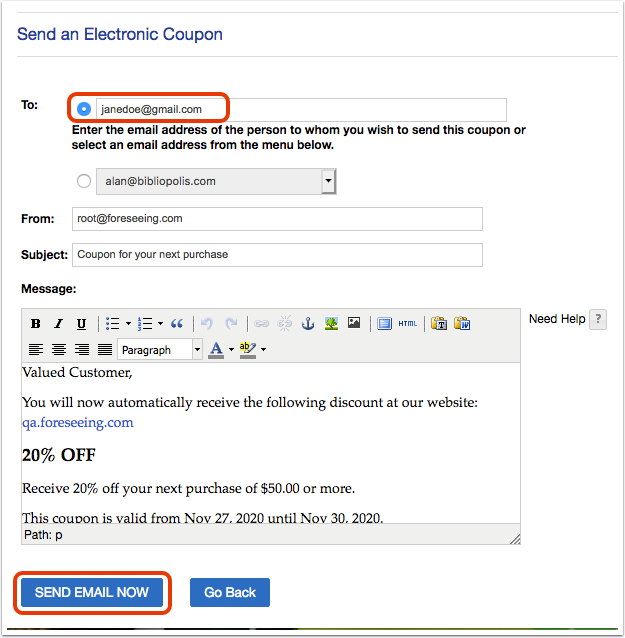
Task: Center align the message text
Action: pyautogui.click(x=59, y=350)
